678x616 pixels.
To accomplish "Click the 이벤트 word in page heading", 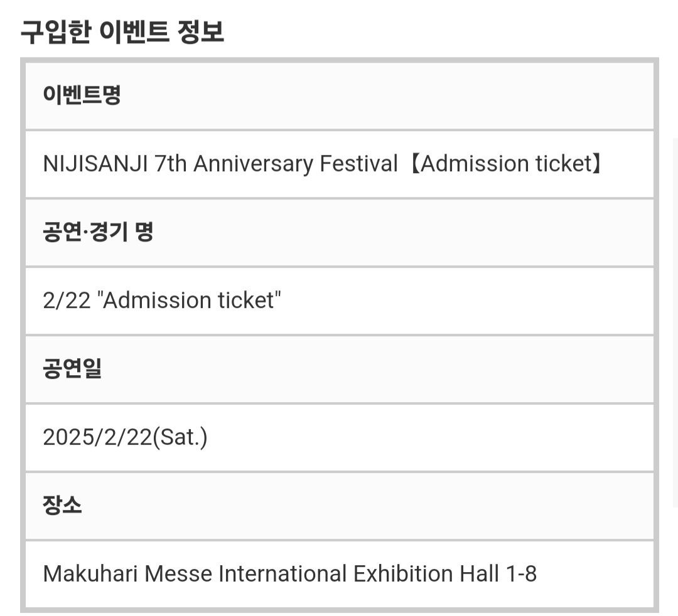I will tap(134, 32).
